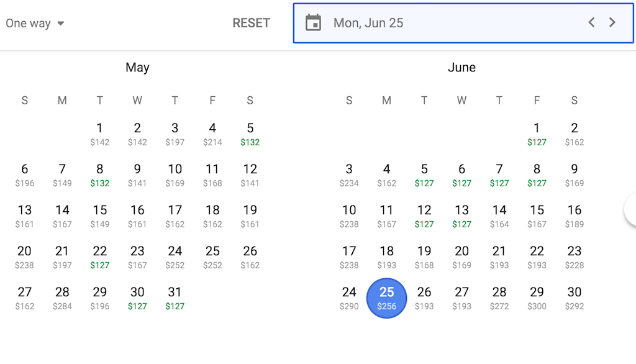
Task: Pick May 31 with $127 fare
Action: point(175,298)
